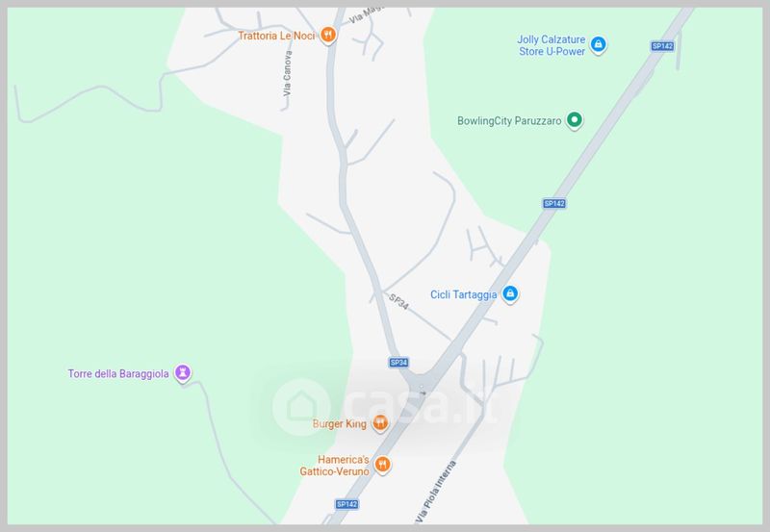Click the Cicli Tartaggia text label
Screen dimensions: 770x532
click(464, 294)
